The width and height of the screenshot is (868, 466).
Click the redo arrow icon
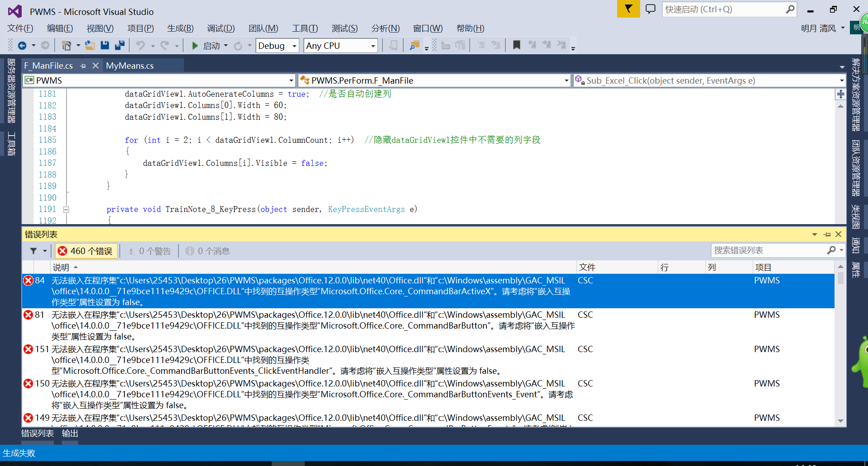point(165,46)
